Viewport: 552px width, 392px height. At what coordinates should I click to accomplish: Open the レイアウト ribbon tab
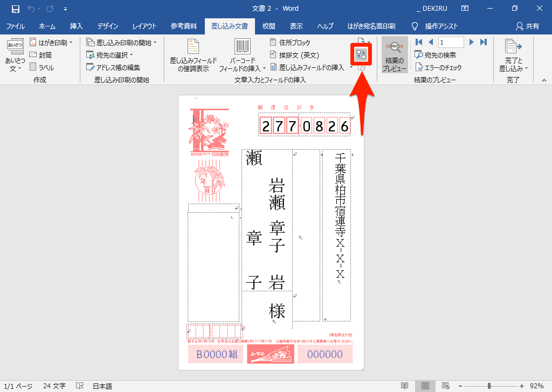point(144,26)
